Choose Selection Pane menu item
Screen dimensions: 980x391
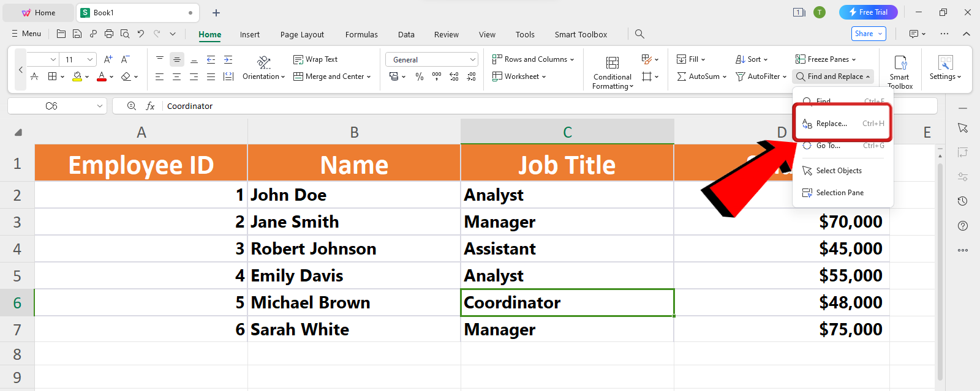[843, 193]
